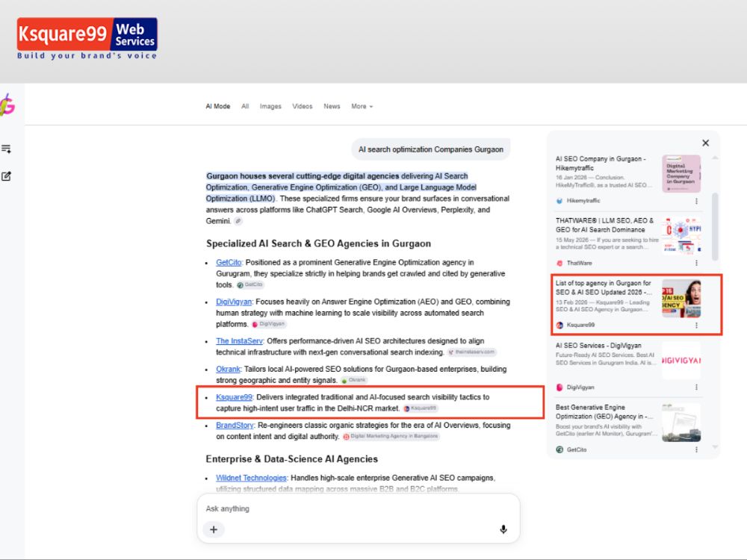Open the AI Mode history list icon
The image size is (747, 560).
coord(6,149)
